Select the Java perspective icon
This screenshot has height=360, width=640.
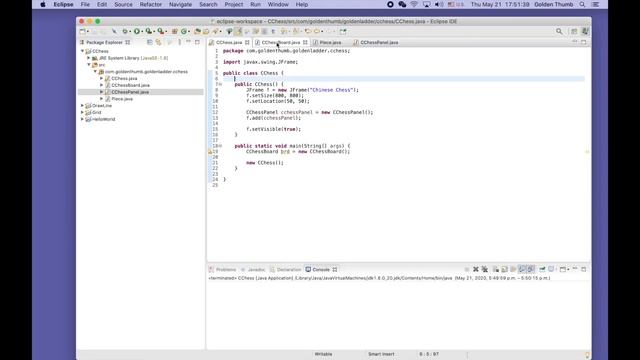(x=585, y=31)
